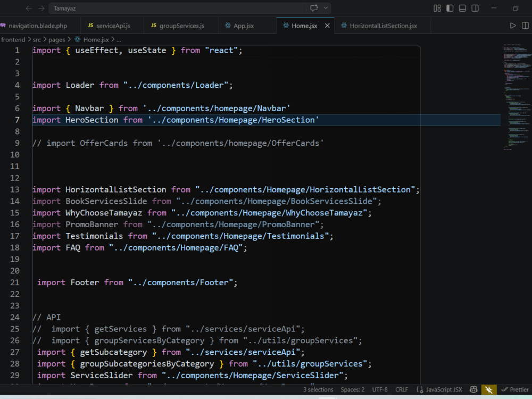Click PromoBanner identifier on line 16
The width and height of the screenshot is (532, 399).
[x=92, y=225]
